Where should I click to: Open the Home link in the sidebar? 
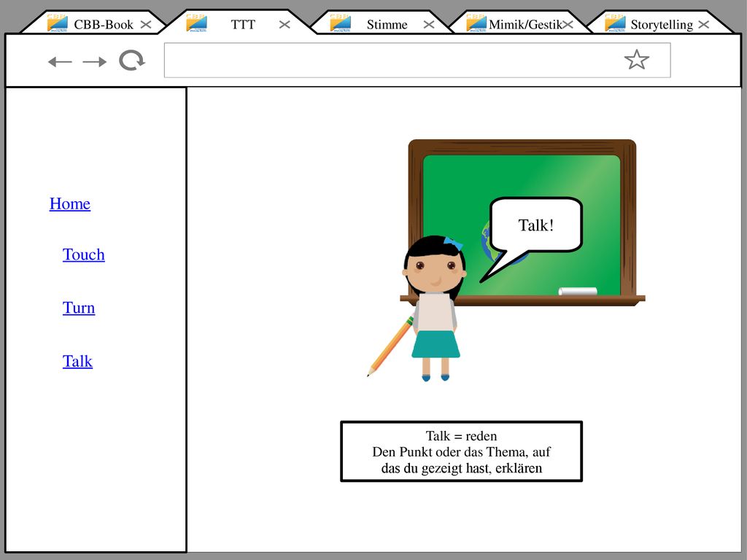(70, 204)
